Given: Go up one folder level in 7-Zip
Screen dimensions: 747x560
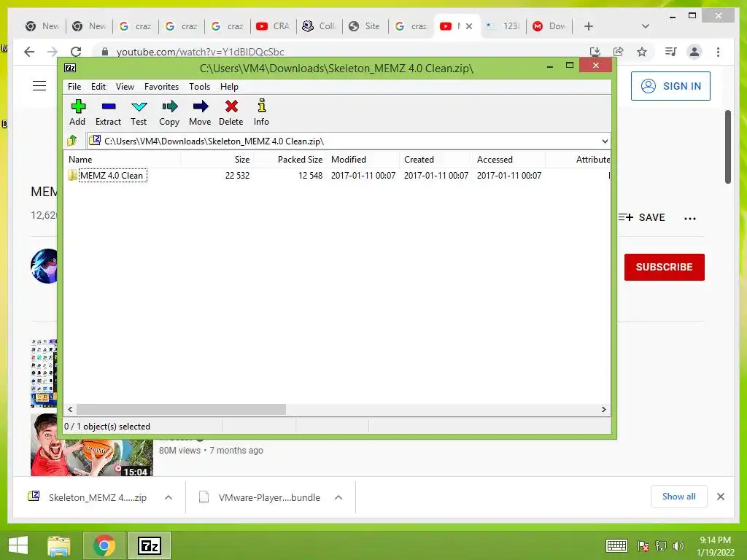Looking at the screenshot, I should pos(72,141).
